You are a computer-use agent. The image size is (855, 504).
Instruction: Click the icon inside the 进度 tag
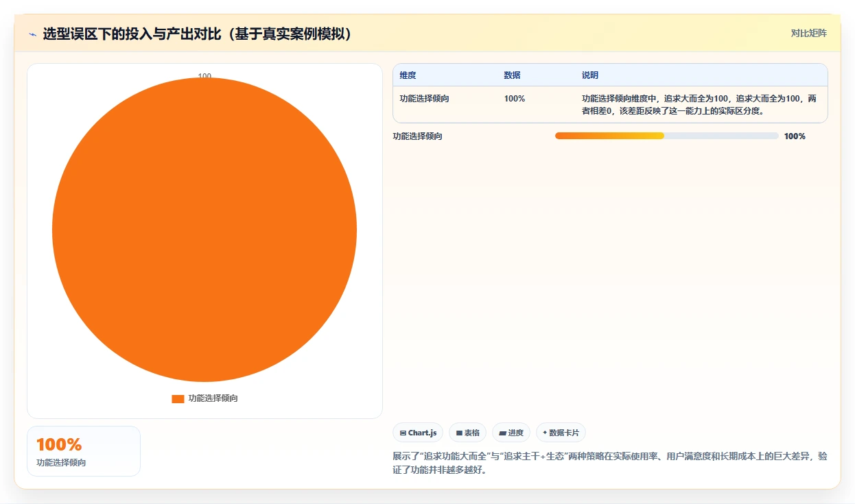click(502, 433)
